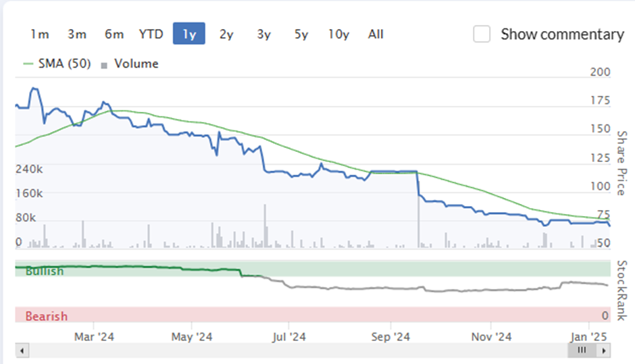The image size is (635, 364).
Task: Toggle the SMA (50) legend item
Action: point(57,63)
